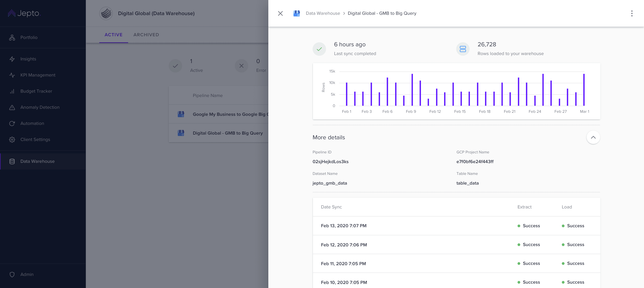644x288 pixels.
Task: Click the Digital Global GMB row icon
Action: click(181, 133)
